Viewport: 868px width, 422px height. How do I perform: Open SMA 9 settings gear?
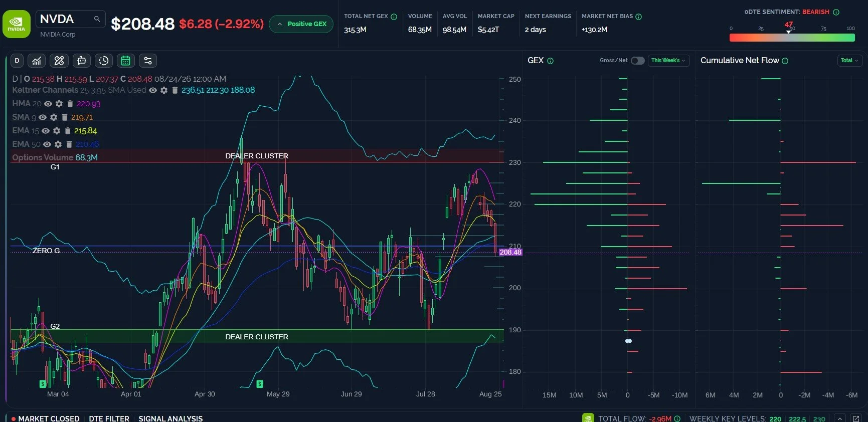coord(54,117)
